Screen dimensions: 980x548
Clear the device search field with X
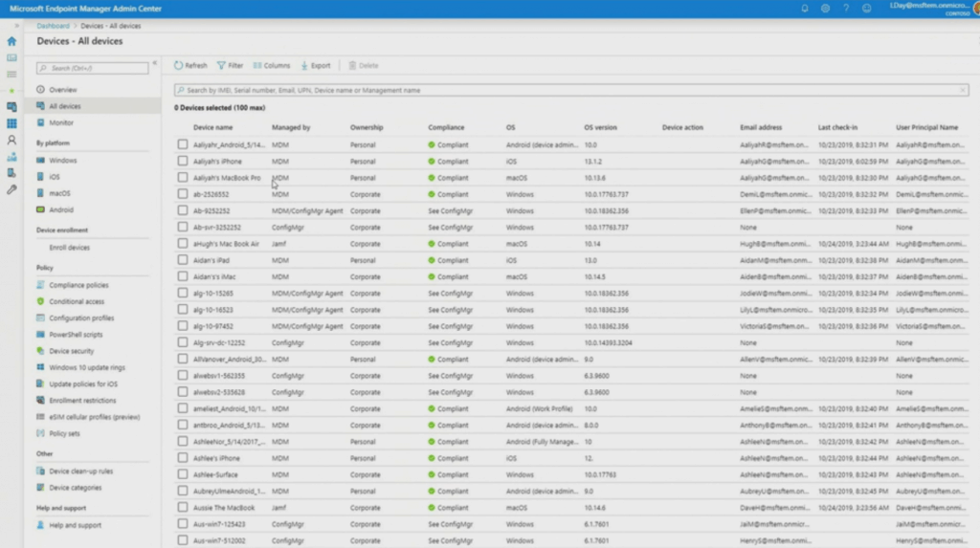click(x=963, y=90)
